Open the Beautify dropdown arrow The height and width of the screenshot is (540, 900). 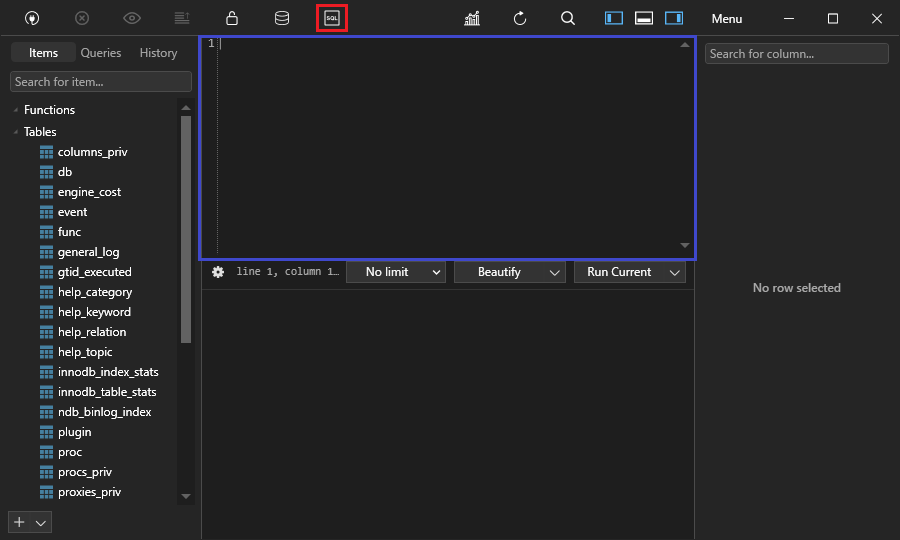tap(554, 273)
